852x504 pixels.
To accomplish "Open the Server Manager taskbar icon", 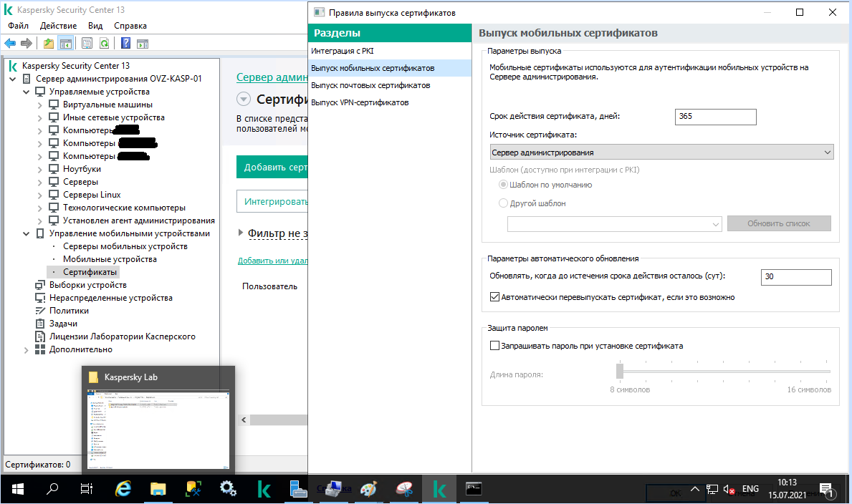I will pyautogui.click(x=298, y=490).
